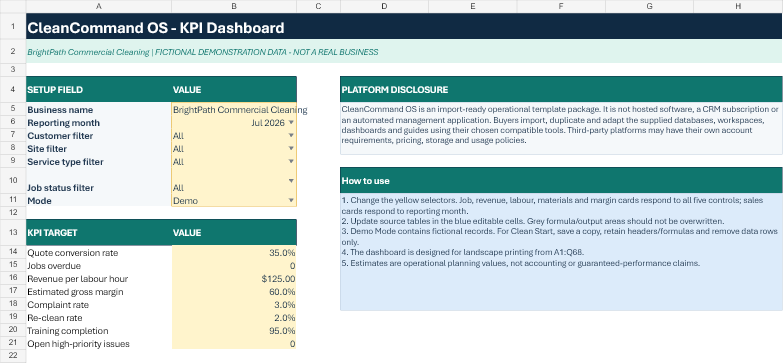Select row 22 header
This screenshot has width=783, height=363.
click(x=13, y=356)
